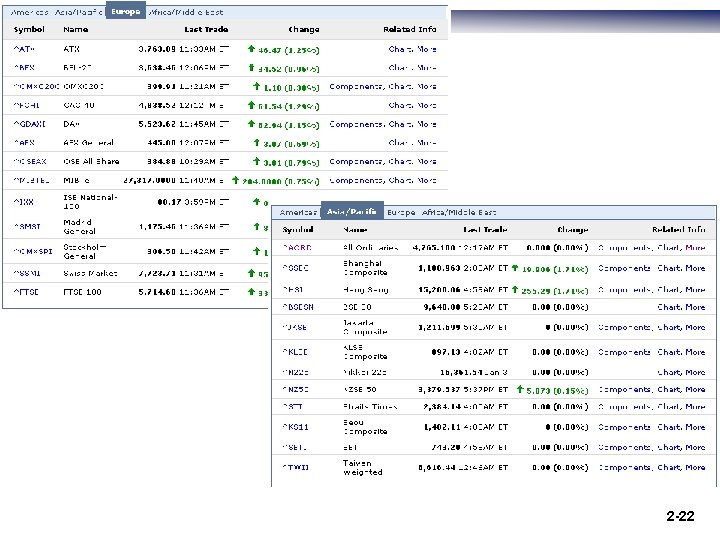Click the Last Trade header in Europe table
Screen dimensions: 720x540
coord(206,29)
